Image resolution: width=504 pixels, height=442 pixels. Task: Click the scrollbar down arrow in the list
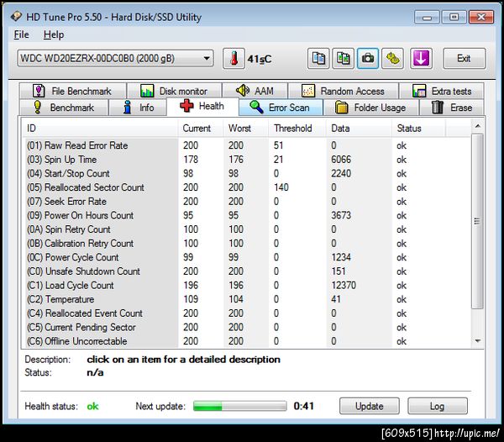pos(478,340)
